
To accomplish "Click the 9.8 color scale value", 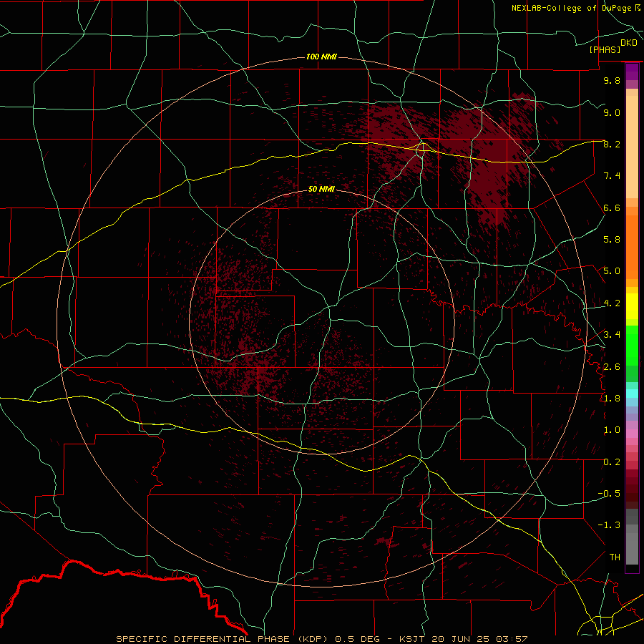I will [x=612, y=80].
